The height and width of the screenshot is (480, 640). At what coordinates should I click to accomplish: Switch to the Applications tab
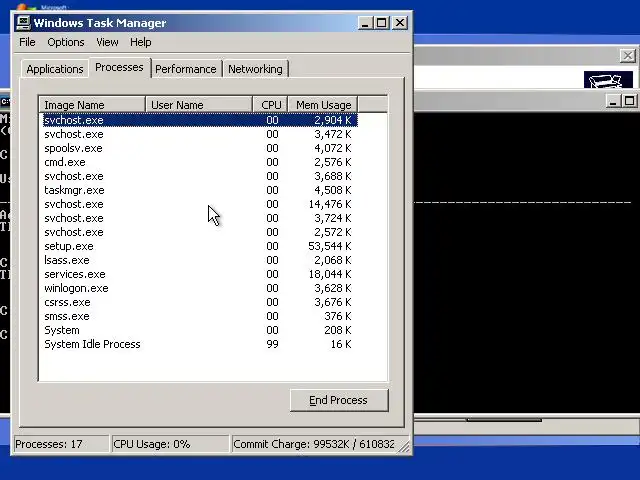(55, 69)
